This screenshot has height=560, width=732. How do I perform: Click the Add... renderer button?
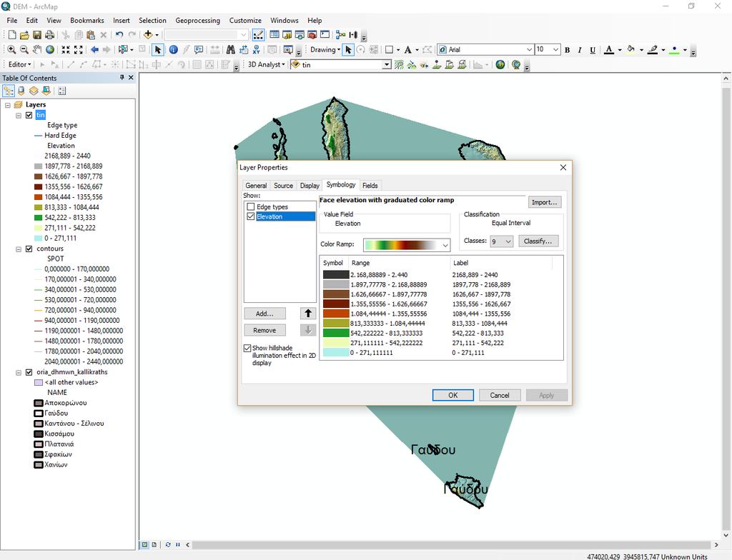click(264, 314)
